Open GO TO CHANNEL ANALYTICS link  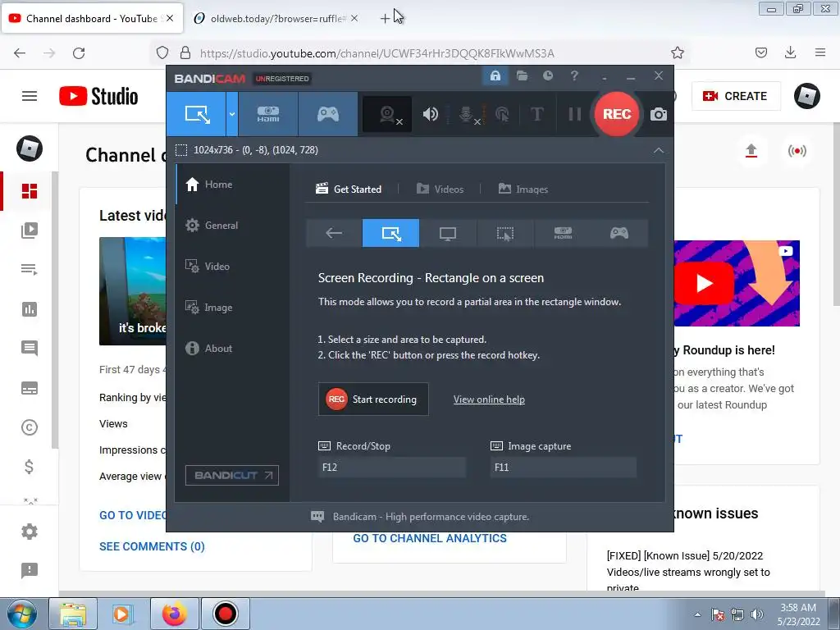click(430, 538)
